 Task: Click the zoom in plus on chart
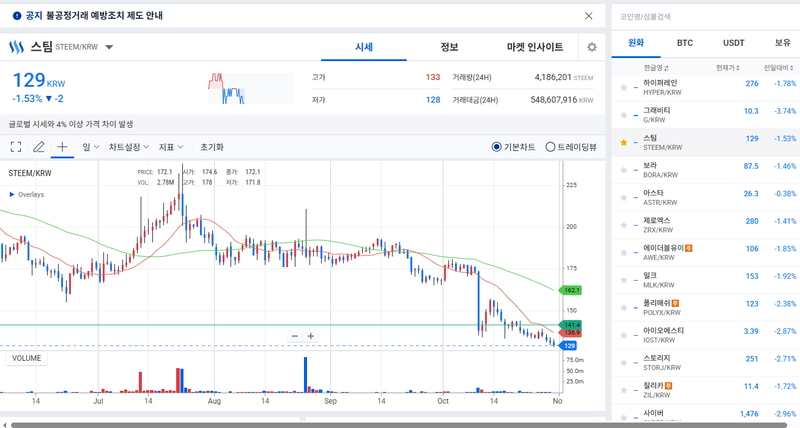(311, 336)
